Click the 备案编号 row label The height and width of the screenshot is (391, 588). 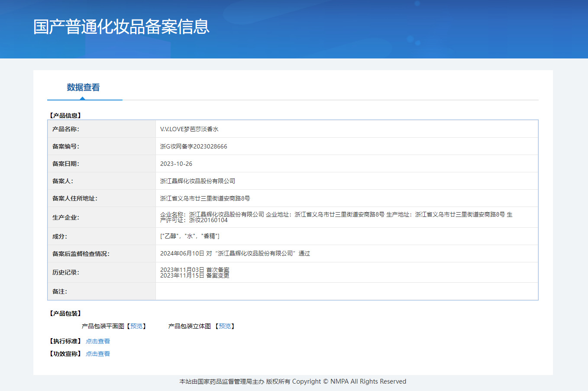pos(66,146)
